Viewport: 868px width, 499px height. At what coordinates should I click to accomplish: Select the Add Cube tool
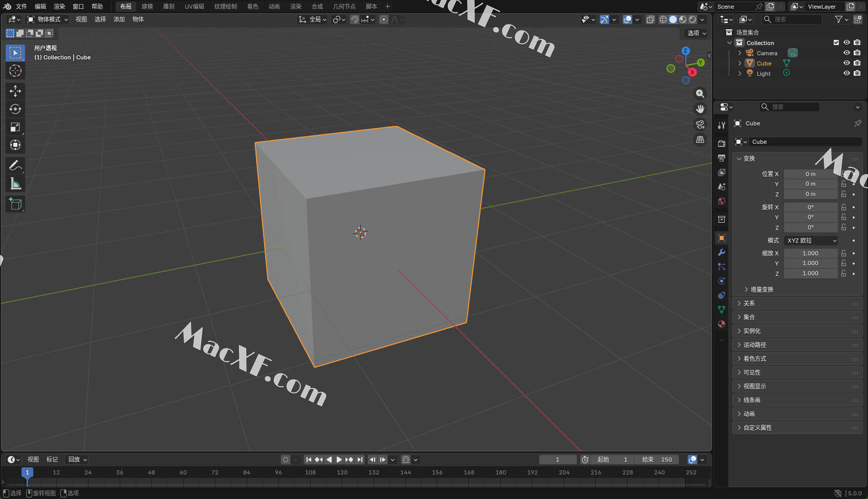click(15, 204)
